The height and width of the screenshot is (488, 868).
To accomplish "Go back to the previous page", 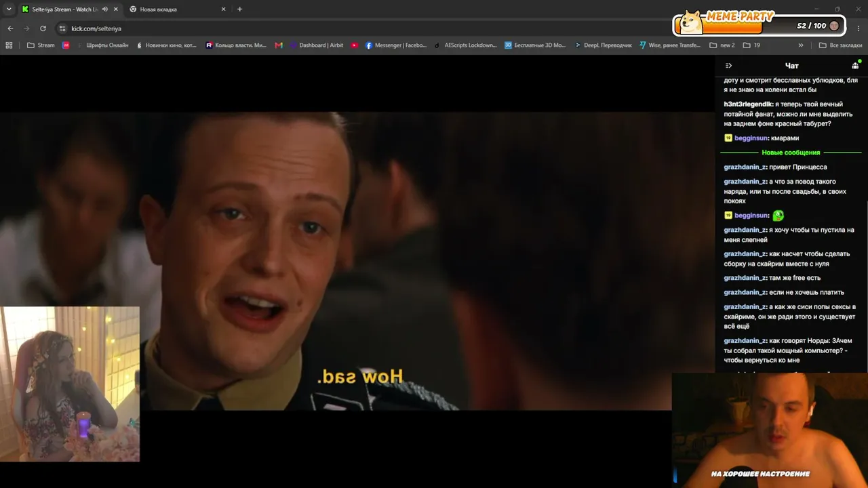I will pyautogui.click(x=10, y=28).
